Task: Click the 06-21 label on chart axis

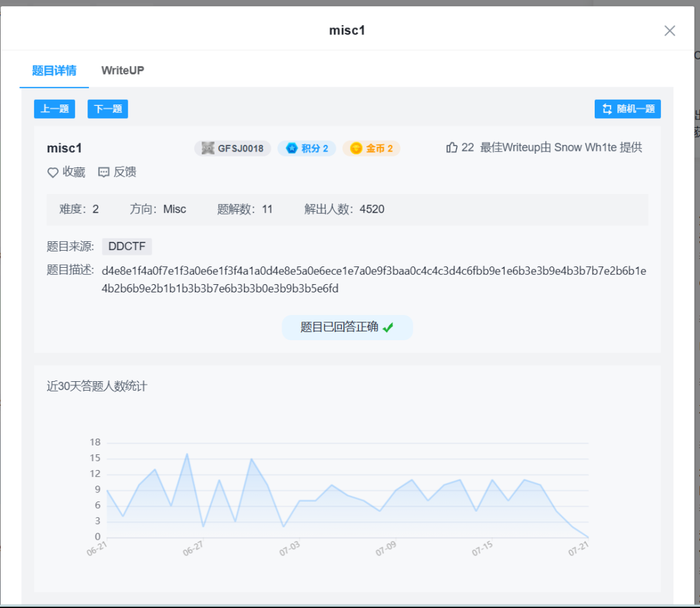Action: pos(97,547)
